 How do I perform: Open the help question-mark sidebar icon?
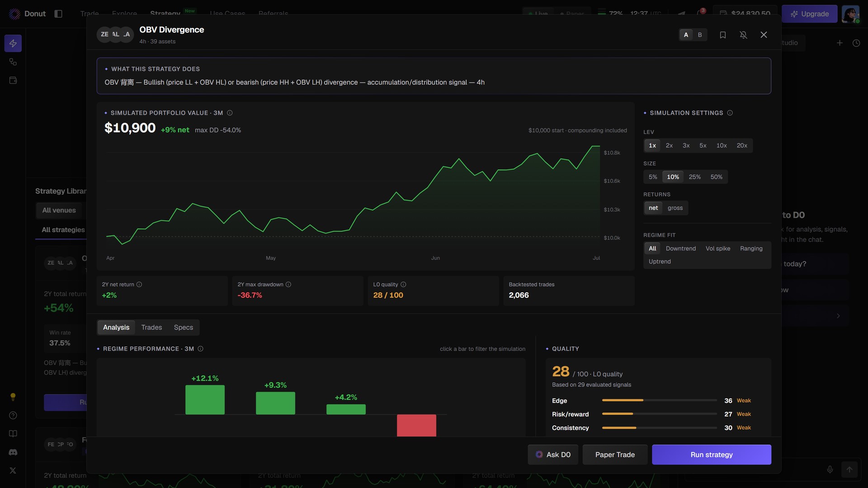[13, 415]
